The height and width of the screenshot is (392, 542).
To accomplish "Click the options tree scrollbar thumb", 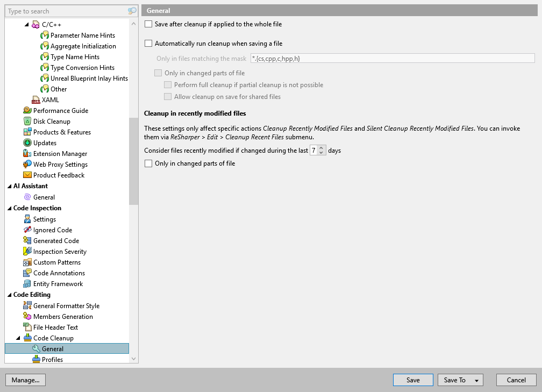I will (133, 161).
